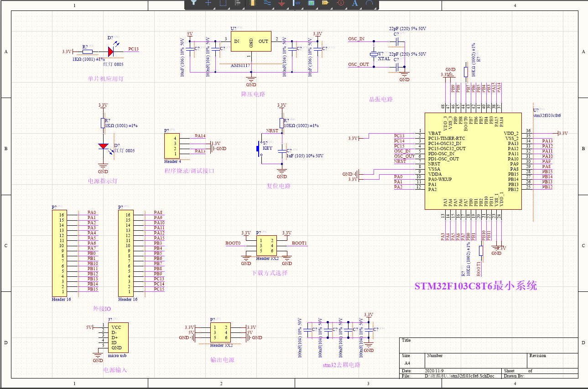The image size is (588, 389).
Task: Select the '降压电路' label
Action: click(x=253, y=94)
